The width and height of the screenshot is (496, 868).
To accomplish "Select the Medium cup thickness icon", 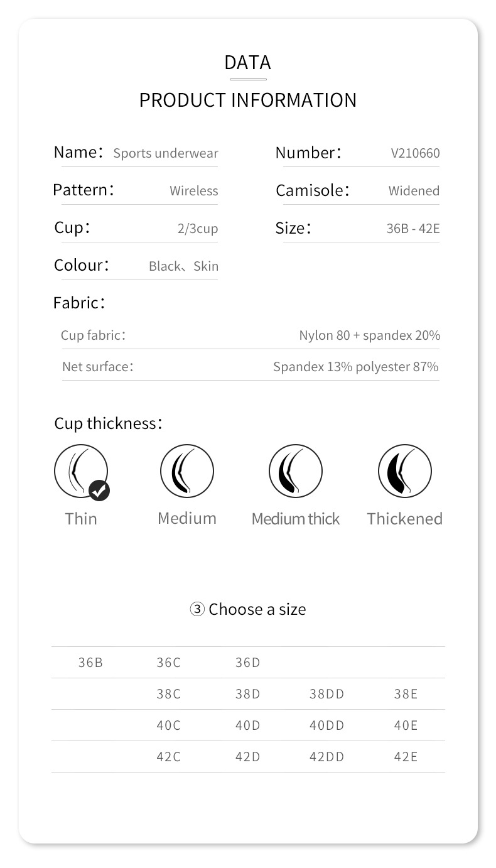I will (x=187, y=470).
